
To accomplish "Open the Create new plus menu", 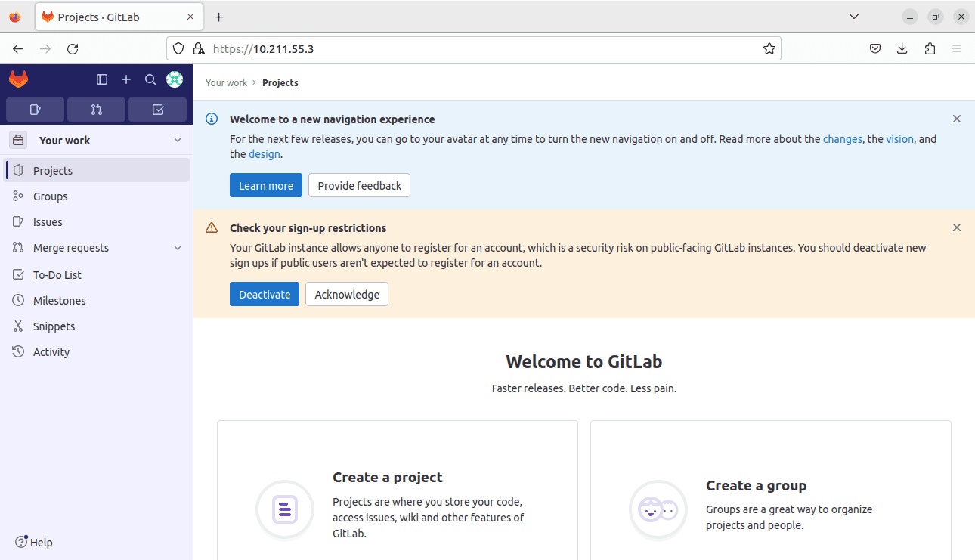I will 126,79.
